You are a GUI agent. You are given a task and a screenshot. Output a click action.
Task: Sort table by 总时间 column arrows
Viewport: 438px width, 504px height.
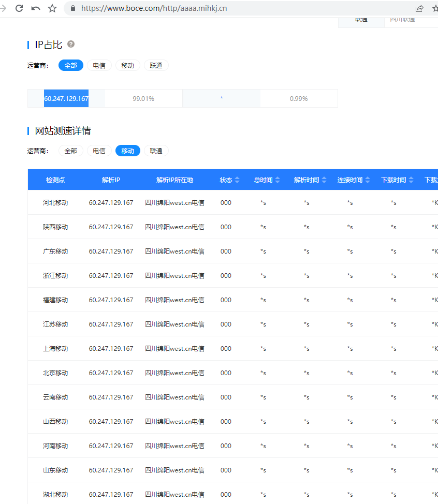pyautogui.click(x=278, y=180)
